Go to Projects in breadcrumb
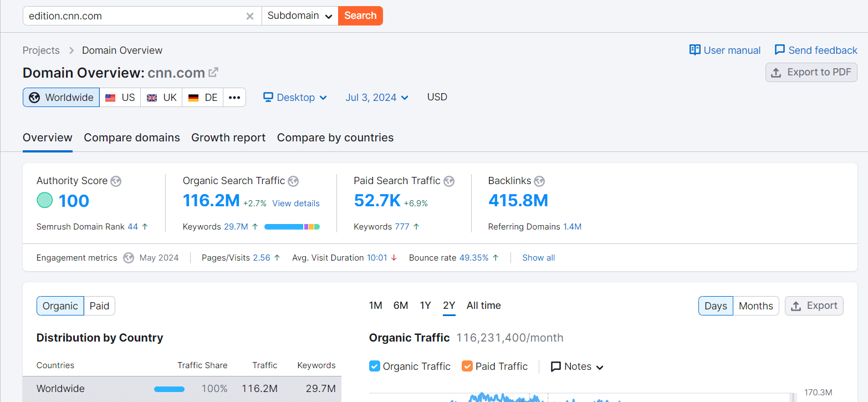The height and width of the screenshot is (402, 868). point(41,50)
